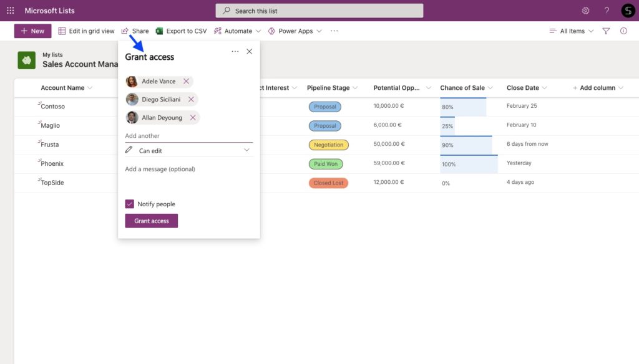Open the Maglio account item

pos(50,125)
